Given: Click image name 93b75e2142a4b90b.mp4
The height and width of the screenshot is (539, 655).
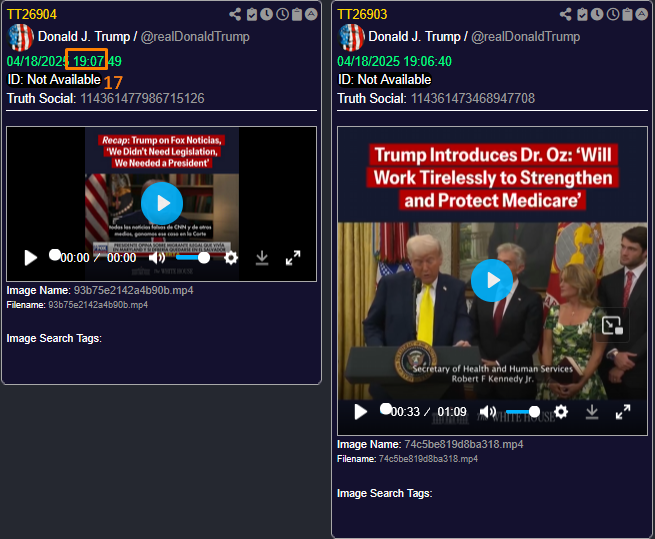Looking at the screenshot, I should point(133,290).
